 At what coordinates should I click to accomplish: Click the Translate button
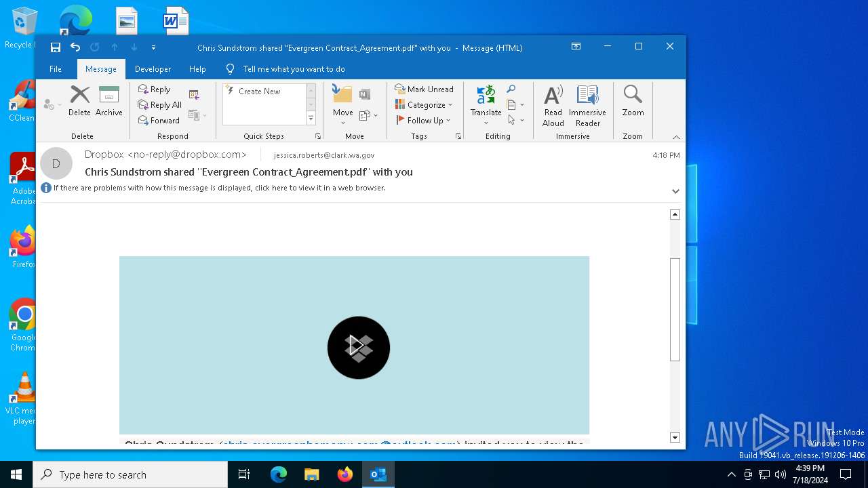(486, 104)
